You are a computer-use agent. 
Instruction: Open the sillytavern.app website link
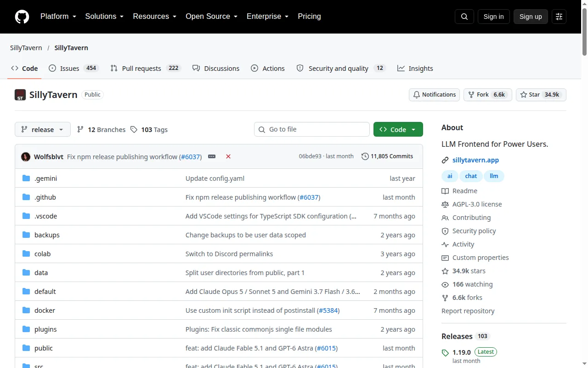coord(475,160)
